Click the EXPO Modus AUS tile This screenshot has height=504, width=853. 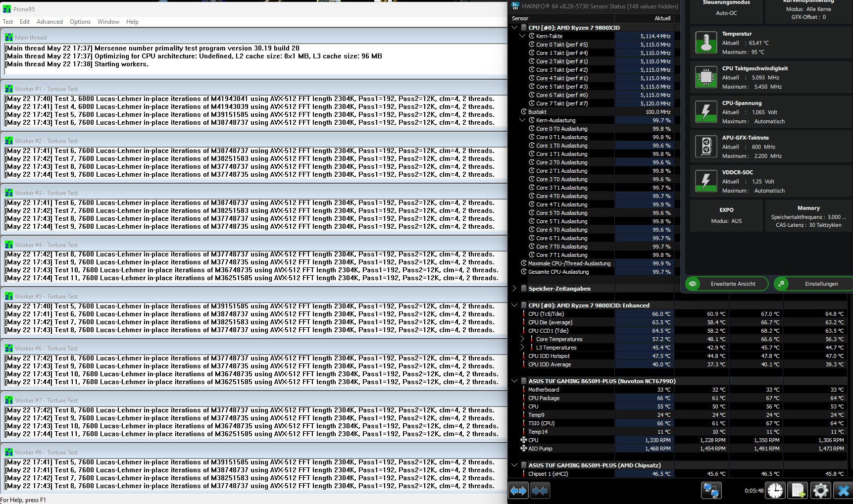click(x=726, y=215)
